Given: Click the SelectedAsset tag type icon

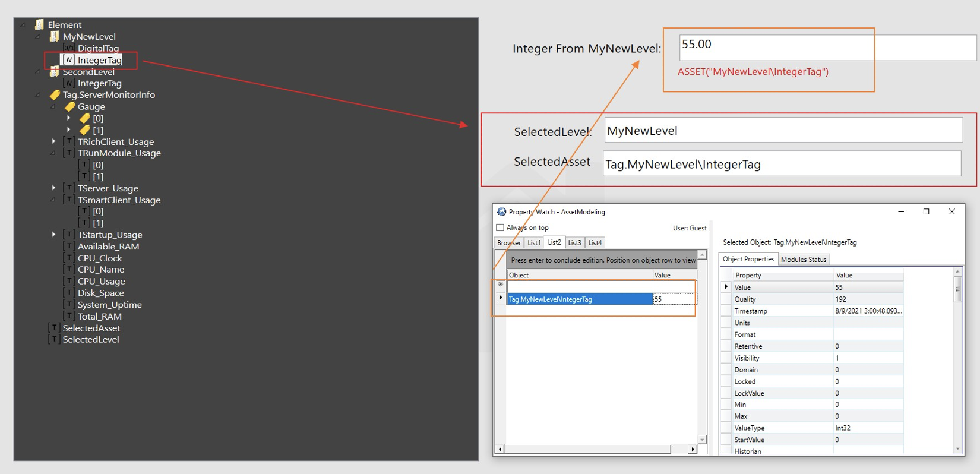Looking at the screenshot, I should pyautogui.click(x=54, y=328).
